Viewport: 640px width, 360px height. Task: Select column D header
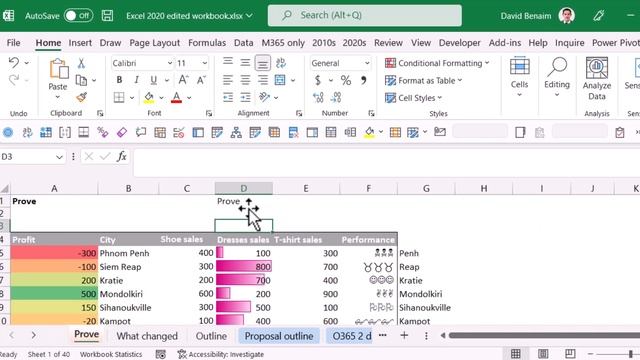244,189
